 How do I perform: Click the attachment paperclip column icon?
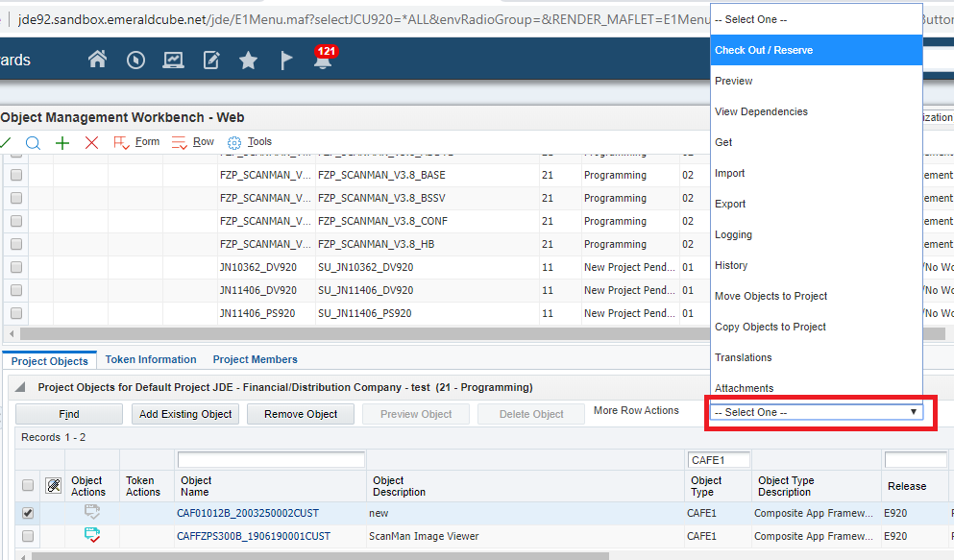click(x=54, y=485)
